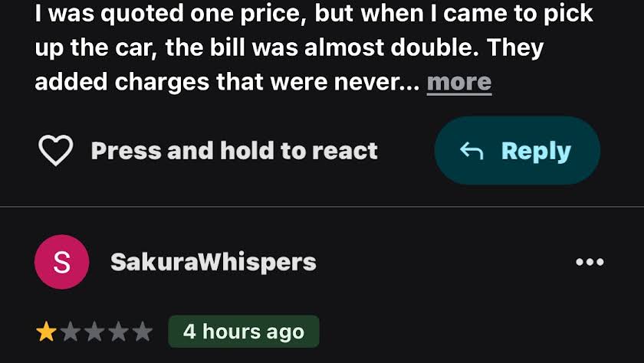Click the third gray rating star
Screen dimensions: 644x363
coord(94,332)
